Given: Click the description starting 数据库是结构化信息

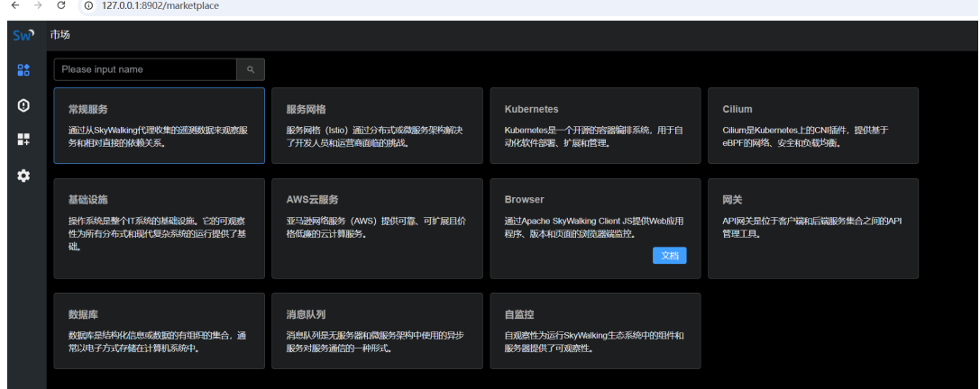Looking at the screenshot, I should pyautogui.click(x=158, y=341).
